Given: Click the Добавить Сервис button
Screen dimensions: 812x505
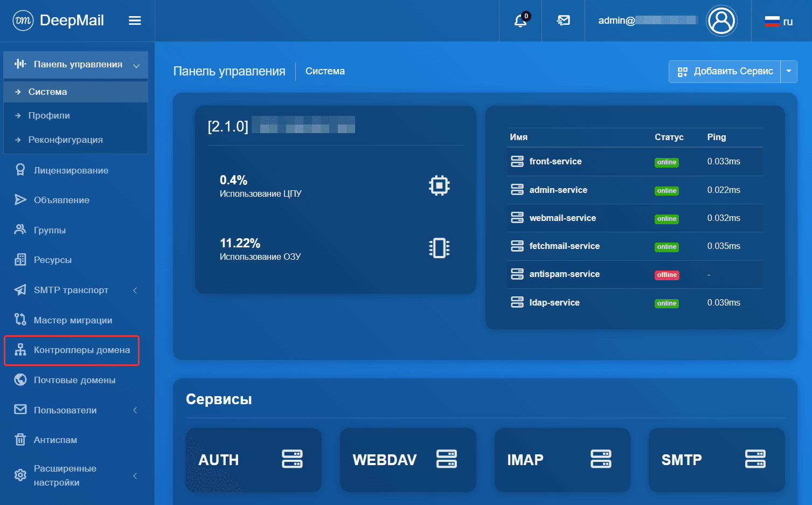Looking at the screenshot, I should (725, 71).
